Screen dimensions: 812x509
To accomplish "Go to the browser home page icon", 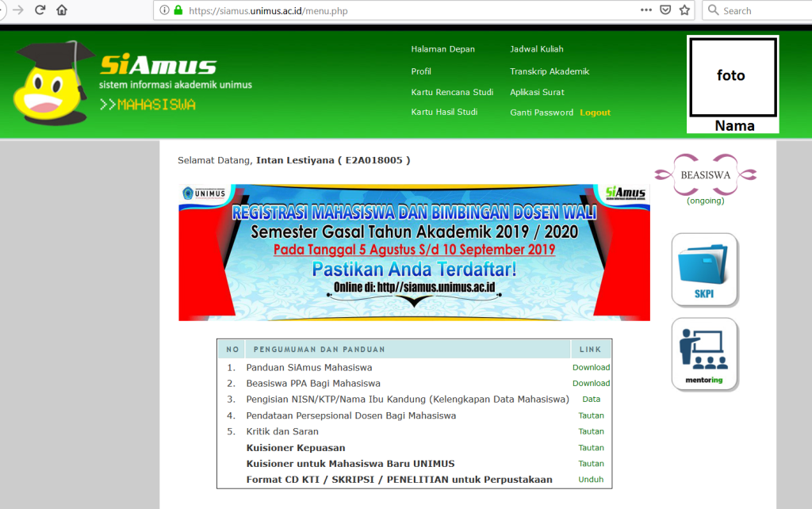I will tap(62, 10).
